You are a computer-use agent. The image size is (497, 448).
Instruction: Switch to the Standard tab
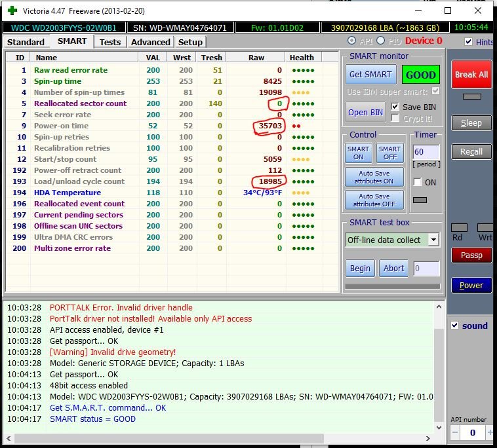coord(26,42)
